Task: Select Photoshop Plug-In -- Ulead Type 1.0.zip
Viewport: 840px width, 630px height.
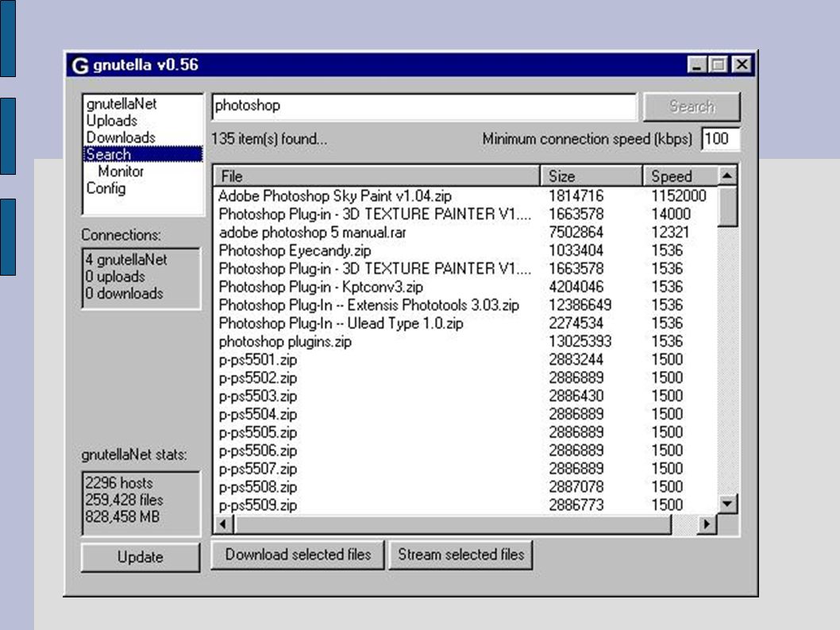Action: click(x=341, y=323)
